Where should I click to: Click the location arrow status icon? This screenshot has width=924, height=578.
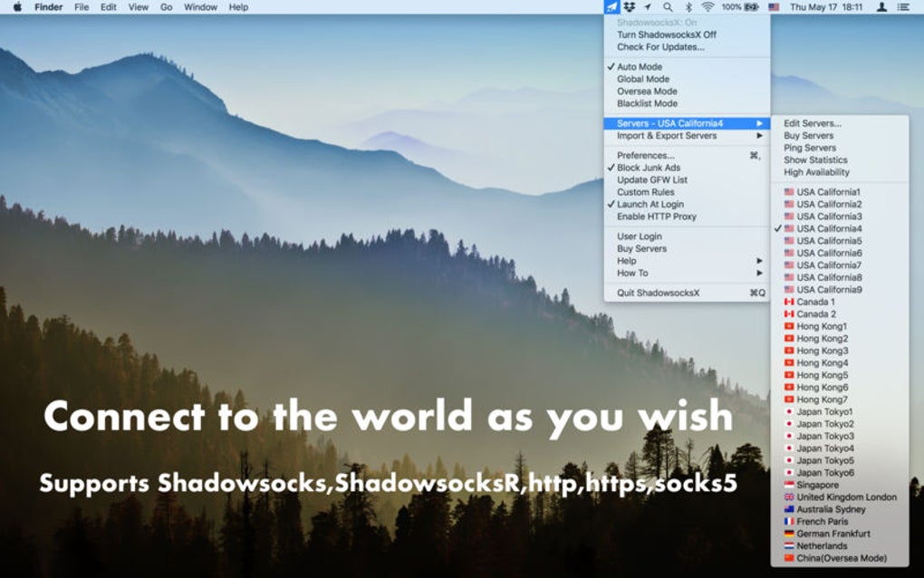(648, 7)
